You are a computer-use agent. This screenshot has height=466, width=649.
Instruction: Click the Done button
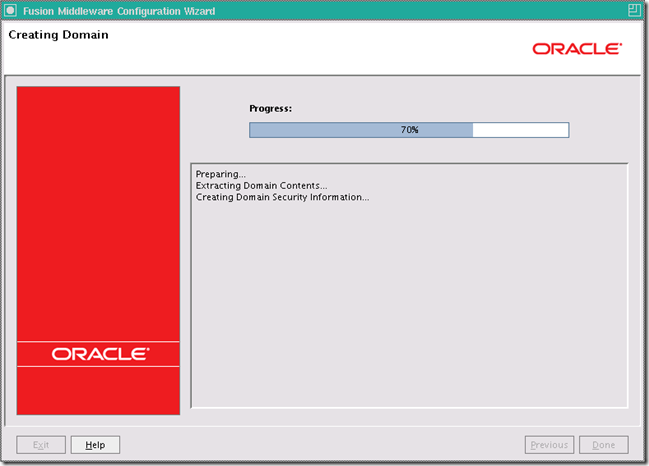pos(603,444)
